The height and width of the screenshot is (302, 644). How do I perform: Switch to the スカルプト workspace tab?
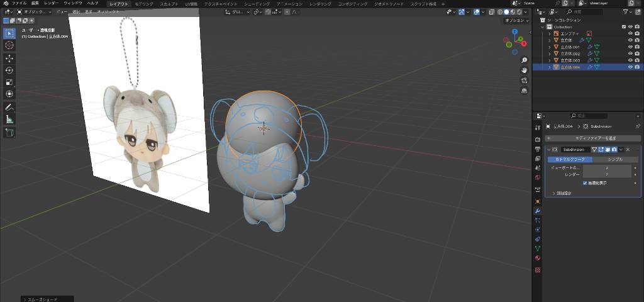(x=169, y=4)
